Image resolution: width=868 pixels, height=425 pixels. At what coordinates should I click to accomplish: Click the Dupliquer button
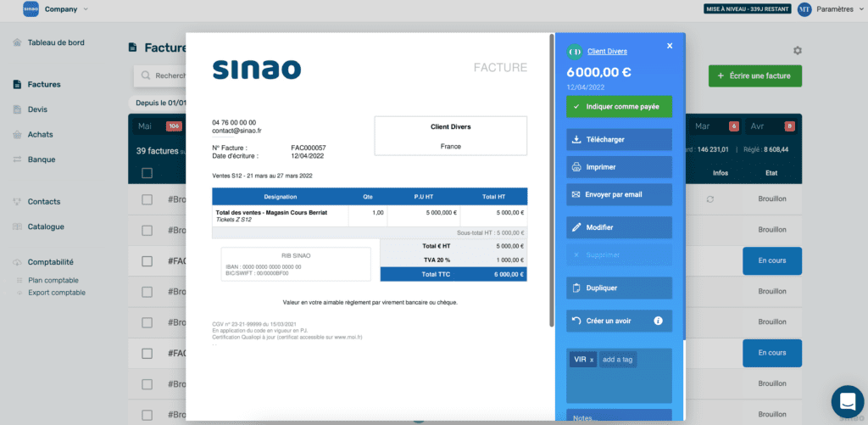coord(619,288)
